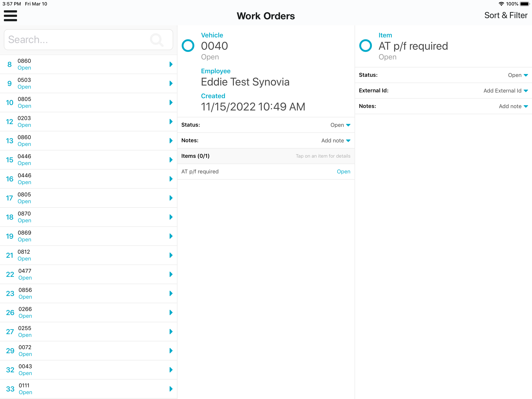Open item Status dropdown

518,75
